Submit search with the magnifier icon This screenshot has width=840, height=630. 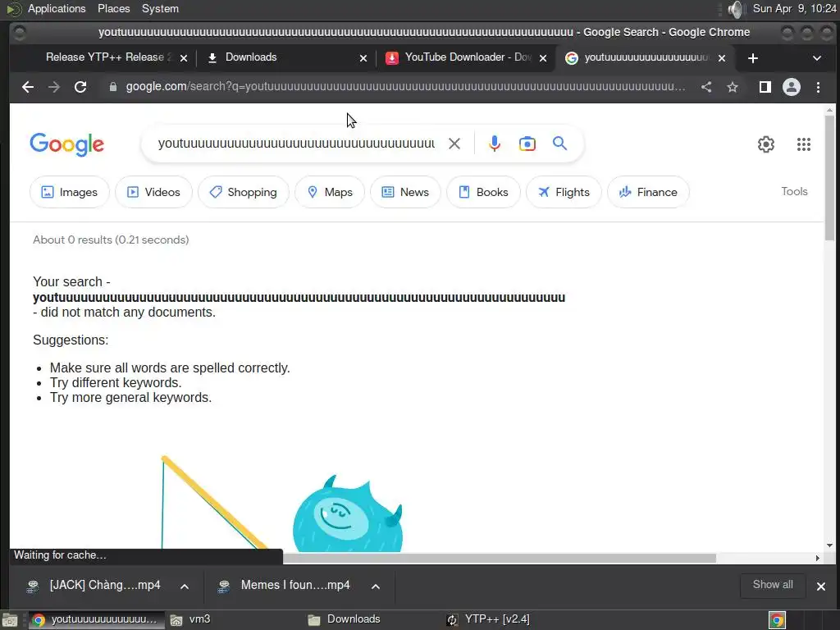pos(559,144)
